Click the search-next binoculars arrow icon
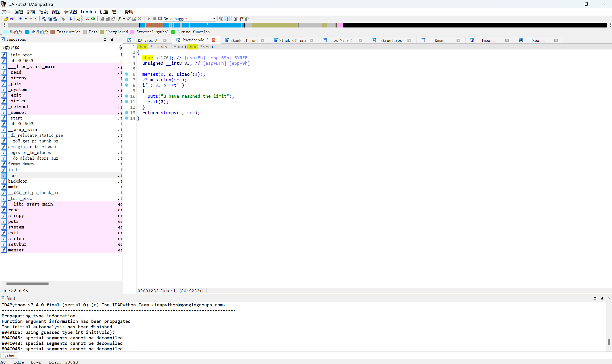 coord(63,19)
